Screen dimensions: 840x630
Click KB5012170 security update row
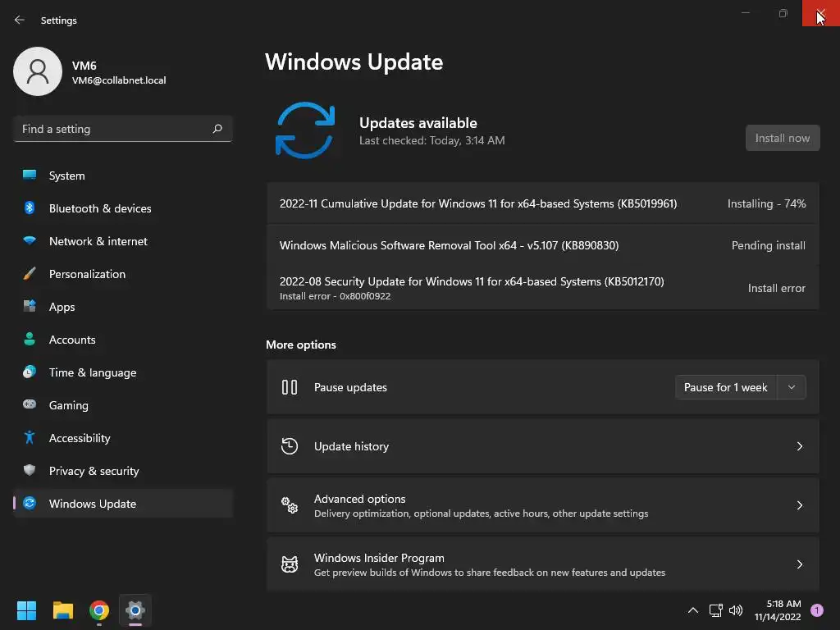coord(543,288)
